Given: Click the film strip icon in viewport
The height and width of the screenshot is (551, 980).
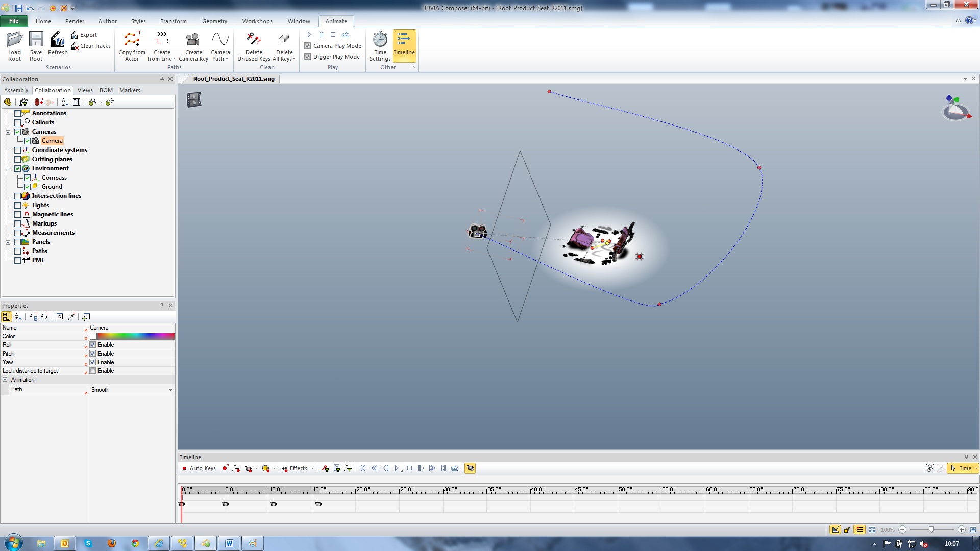Looking at the screenshot, I should tap(194, 99).
